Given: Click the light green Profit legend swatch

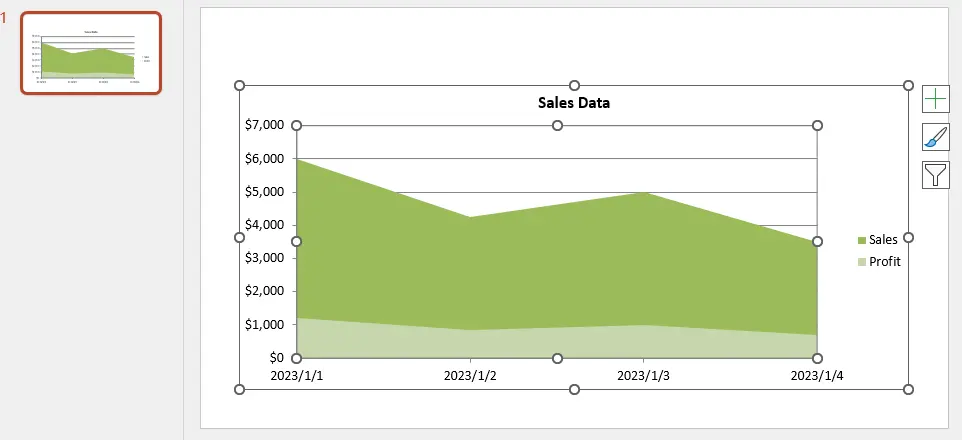Looking at the screenshot, I should (x=862, y=262).
